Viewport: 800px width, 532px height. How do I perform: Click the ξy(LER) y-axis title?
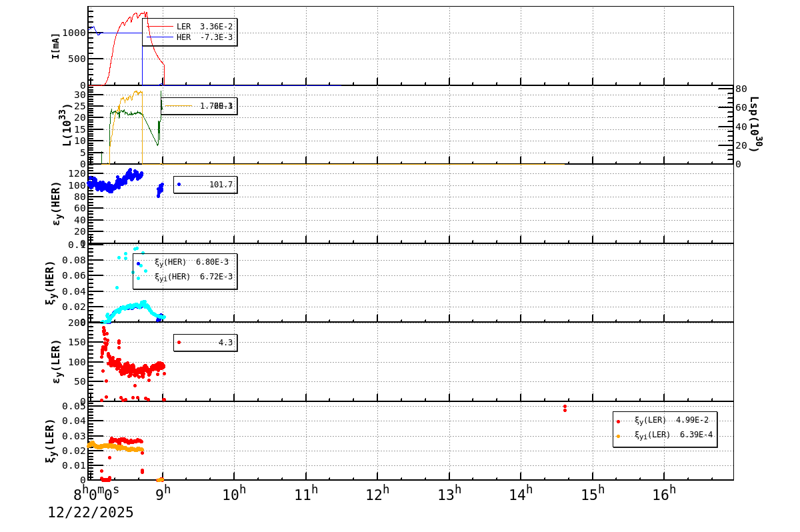[x=51, y=441]
